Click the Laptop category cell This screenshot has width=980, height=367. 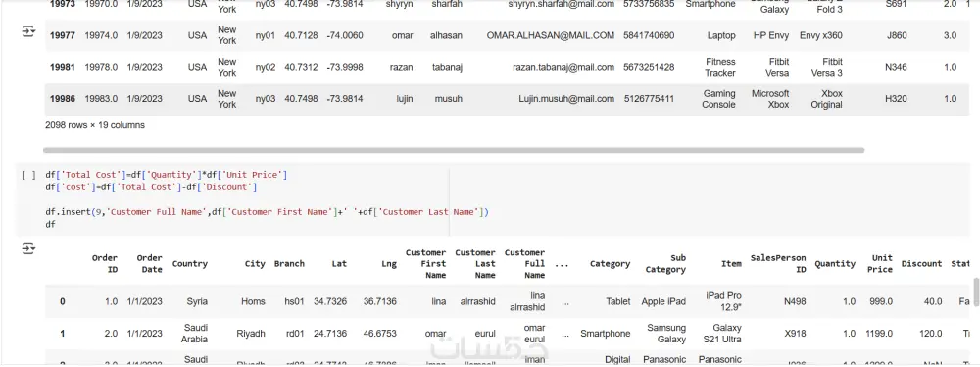tap(721, 35)
